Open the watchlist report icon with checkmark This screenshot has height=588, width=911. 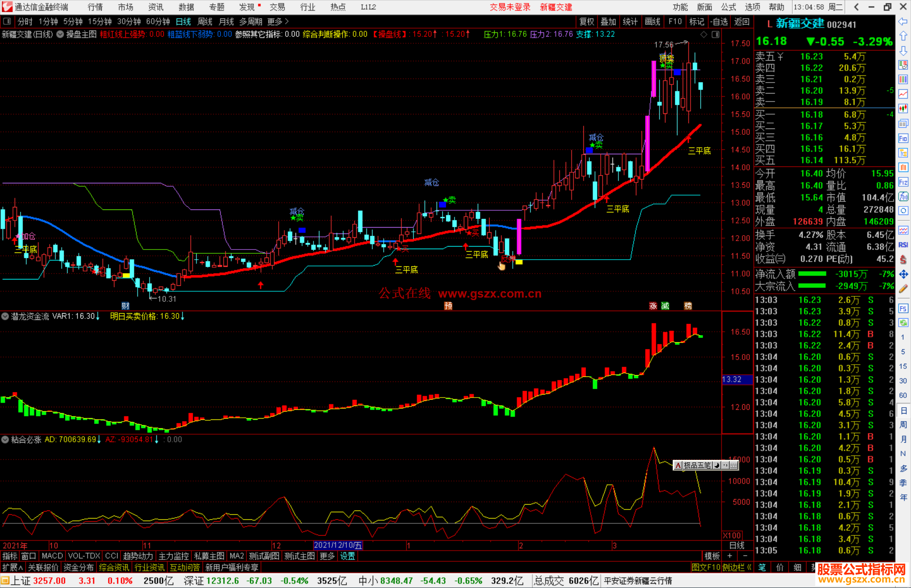click(903, 65)
